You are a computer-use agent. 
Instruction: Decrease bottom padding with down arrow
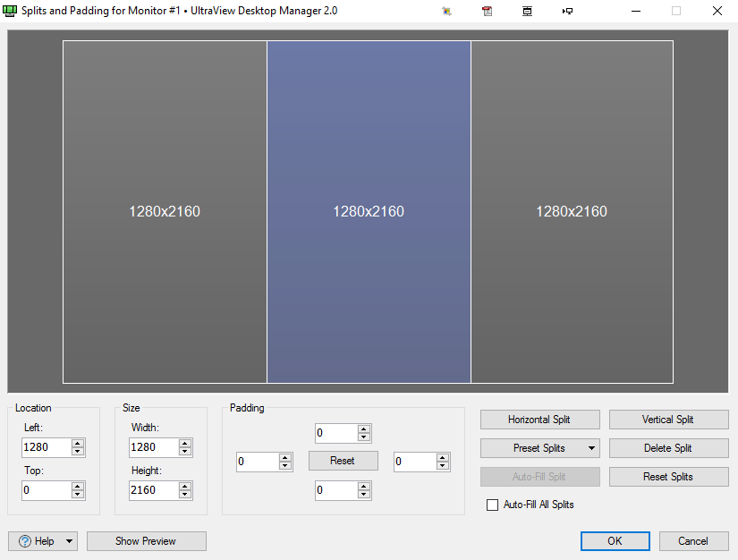363,495
